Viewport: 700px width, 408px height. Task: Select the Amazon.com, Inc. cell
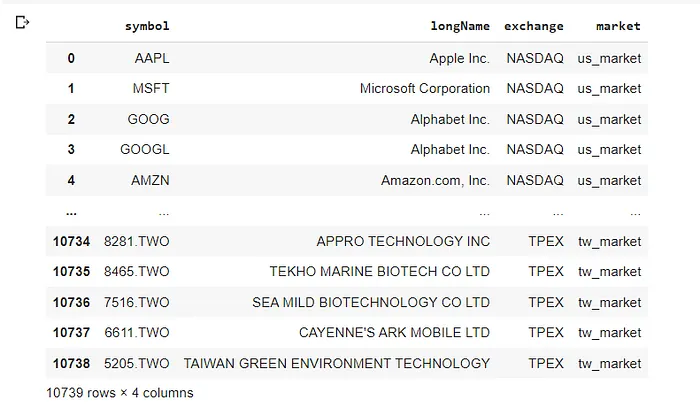(435, 181)
